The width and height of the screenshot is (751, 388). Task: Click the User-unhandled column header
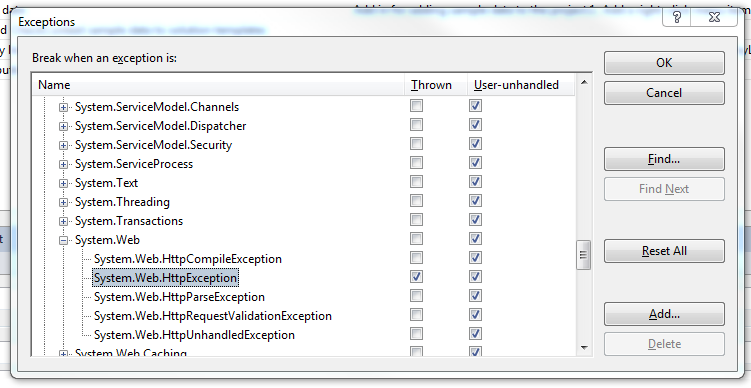[x=521, y=85]
